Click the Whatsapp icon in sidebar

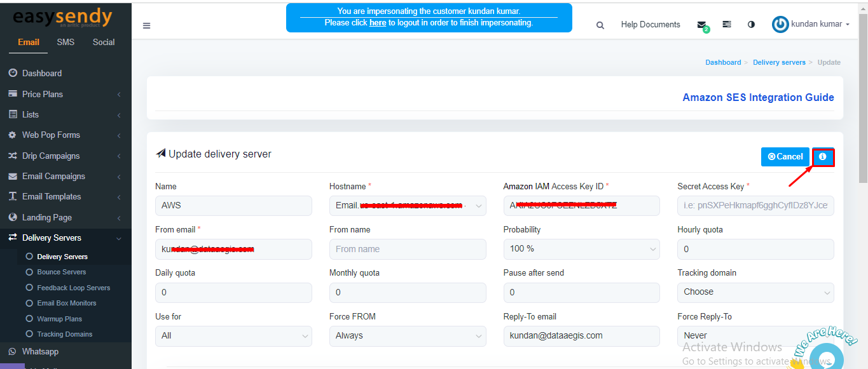13,352
